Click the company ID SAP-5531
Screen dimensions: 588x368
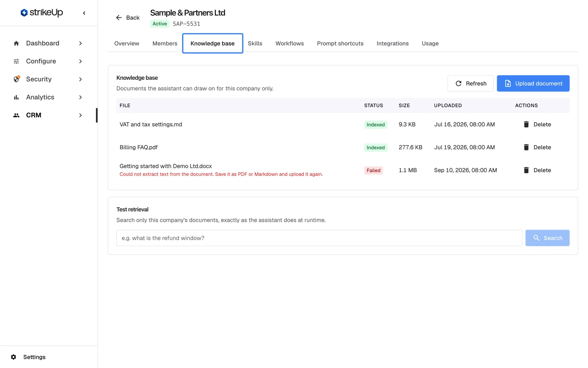click(x=187, y=24)
